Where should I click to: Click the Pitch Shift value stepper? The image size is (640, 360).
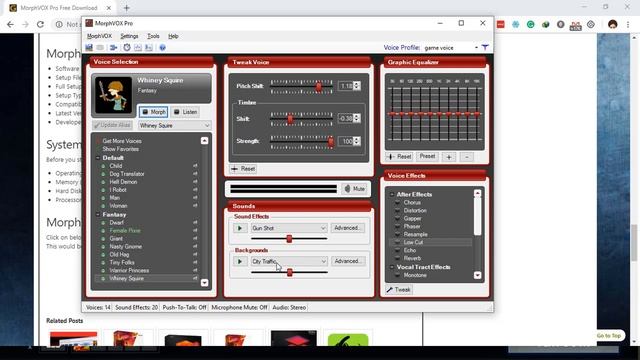click(x=357, y=86)
